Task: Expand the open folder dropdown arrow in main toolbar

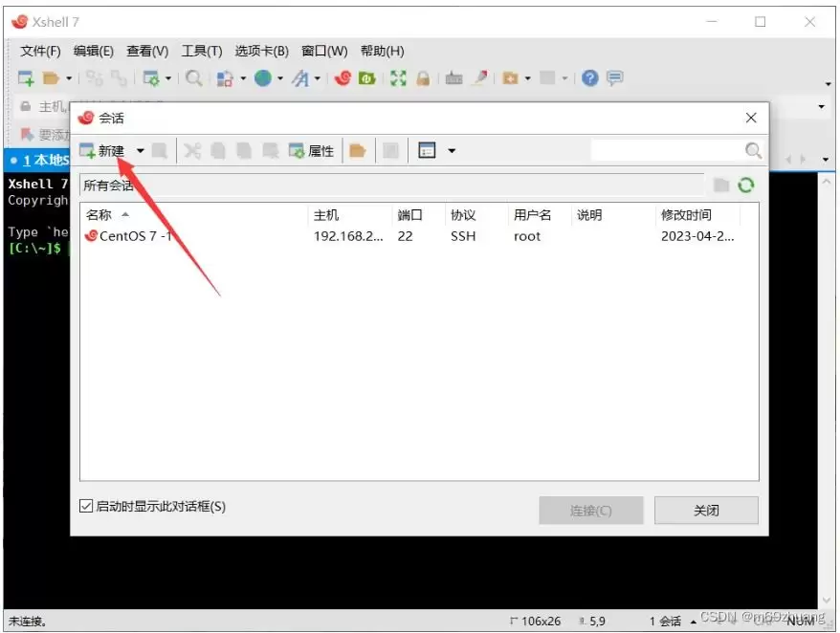Action: click(69, 78)
